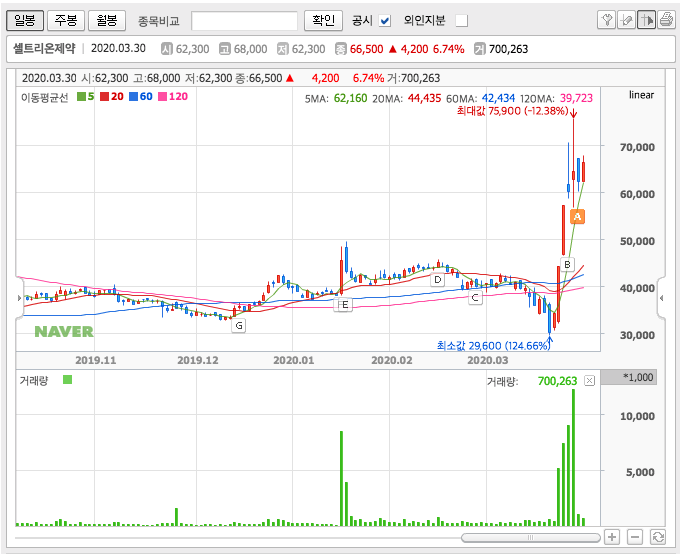Click the orange A disclosure marker
This screenshot has width=680, height=554.
pyautogui.click(x=577, y=216)
